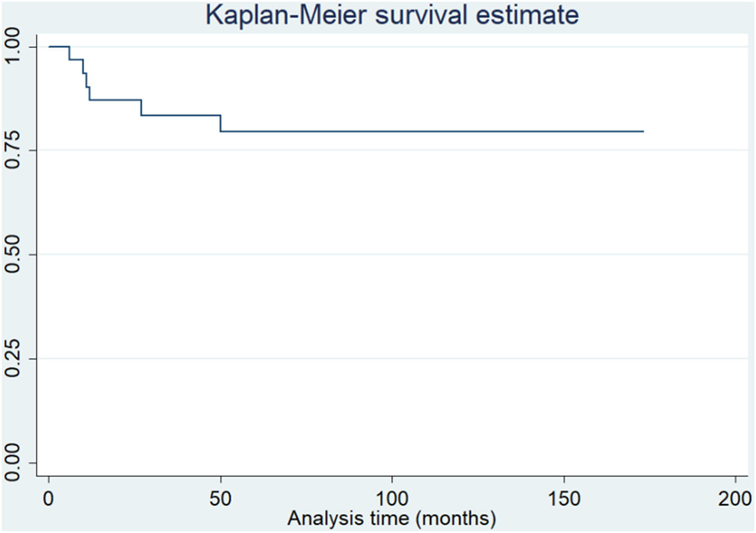The height and width of the screenshot is (533, 756).
Task: Select the 0.25 y-axis tick label
Action: (13, 359)
